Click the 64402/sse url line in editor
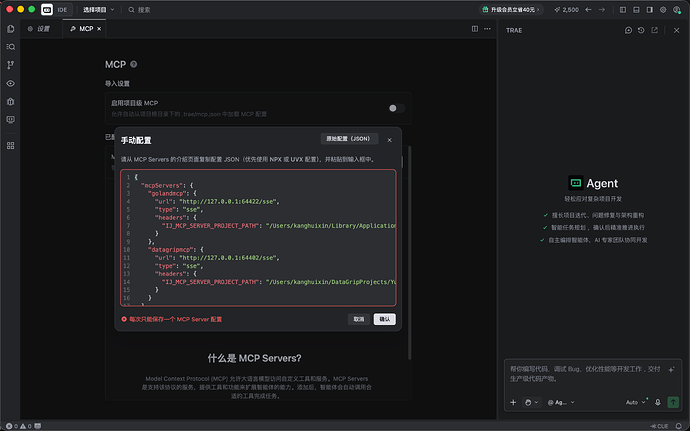 coord(217,258)
